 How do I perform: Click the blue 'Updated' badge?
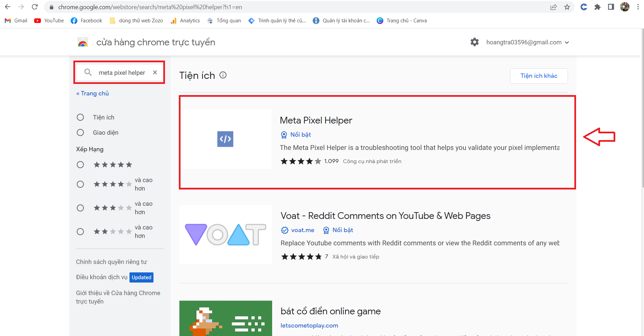coord(141,277)
